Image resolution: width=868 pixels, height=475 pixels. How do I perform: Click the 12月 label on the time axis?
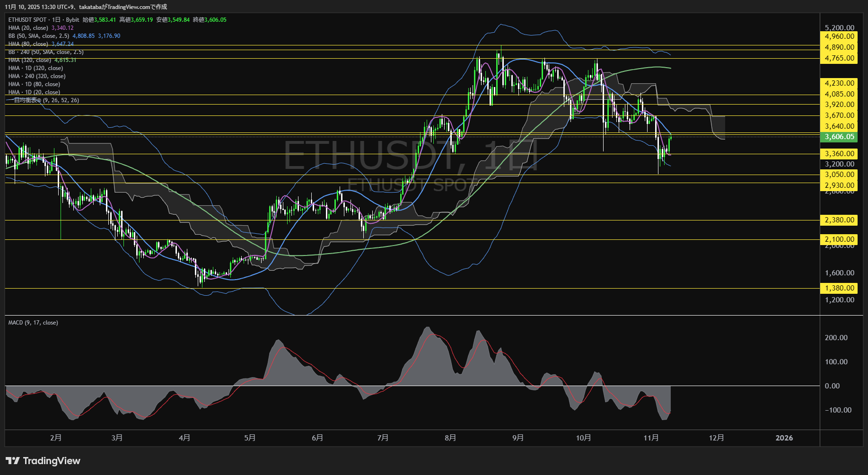[717, 438]
